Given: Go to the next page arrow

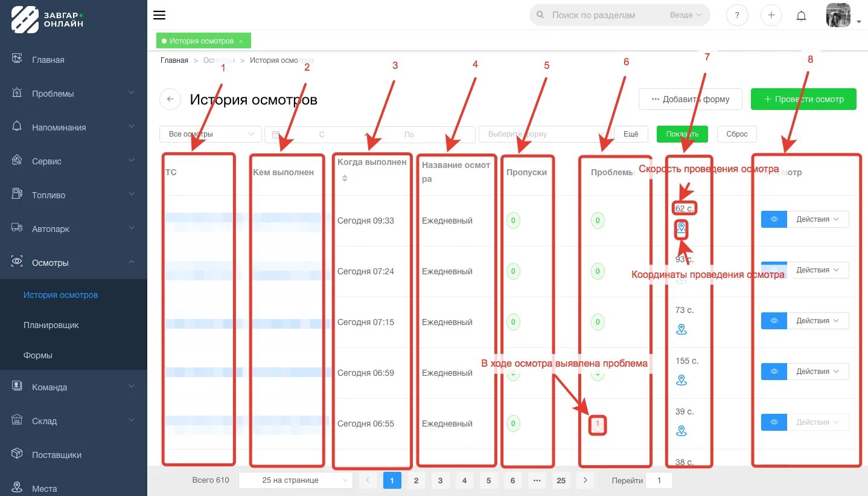Looking at the screenshot, I should (x=585, y=481).
